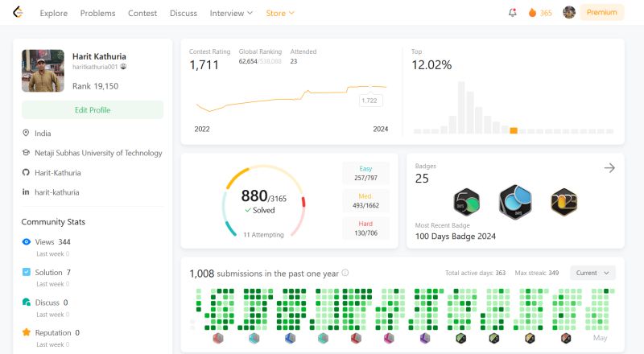The image size is (644, 354).
Task: Click the Solution stat icon
Action: [27, 272]
